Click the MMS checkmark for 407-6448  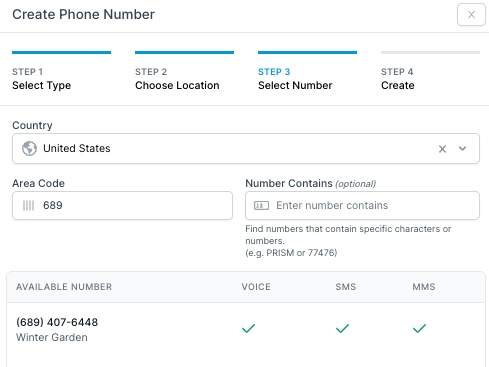pyautogui.click(x=419, y=329)
